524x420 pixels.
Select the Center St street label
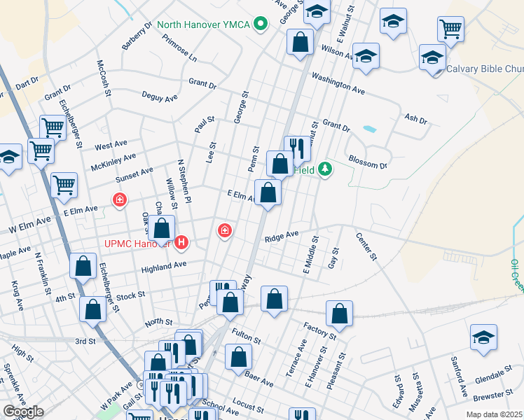[366, 246]
